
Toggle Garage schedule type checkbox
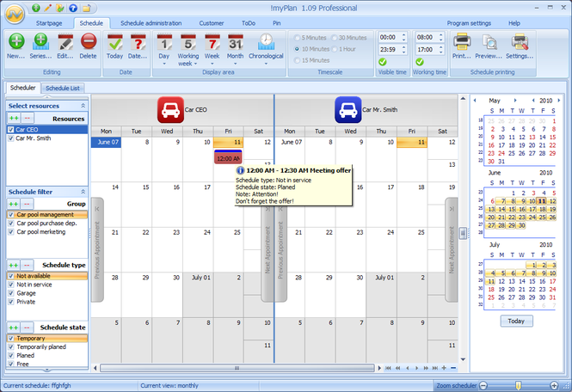click(x=11, y=293)
